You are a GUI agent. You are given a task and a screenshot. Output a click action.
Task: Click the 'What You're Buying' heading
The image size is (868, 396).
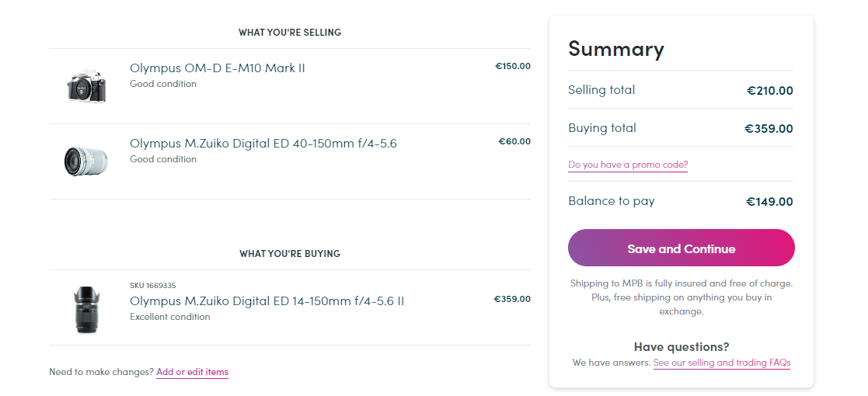[x=290, y=254]
